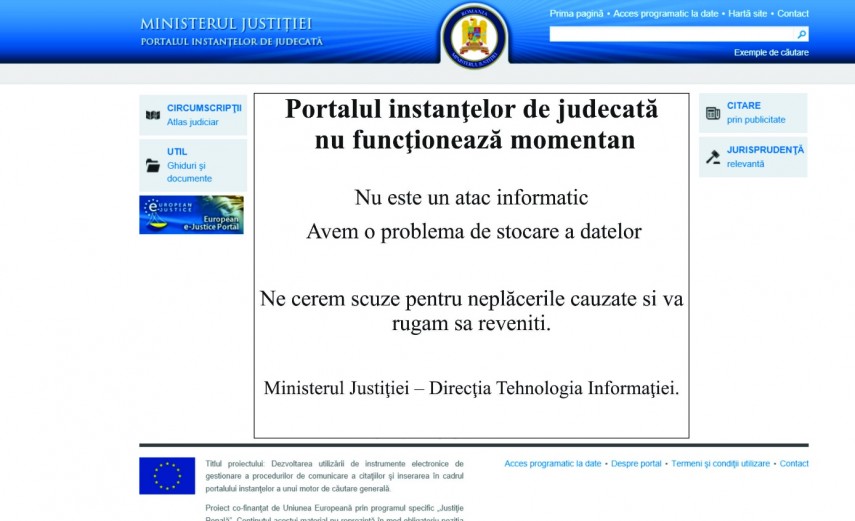Open Jurisprudență relevantă link

tap(765, 156)
